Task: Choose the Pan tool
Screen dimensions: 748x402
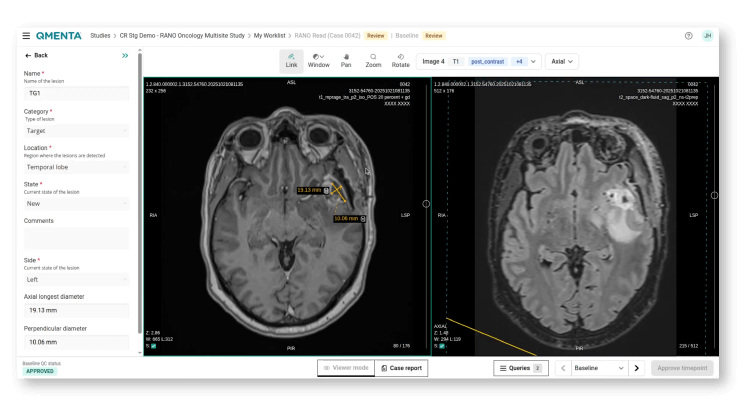Action: 346,60
